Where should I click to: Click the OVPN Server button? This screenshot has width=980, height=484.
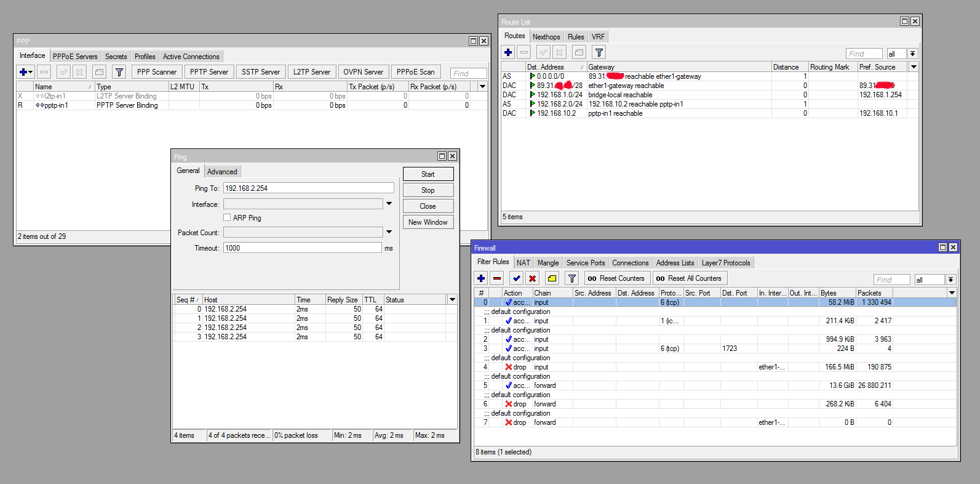point(364,72)
